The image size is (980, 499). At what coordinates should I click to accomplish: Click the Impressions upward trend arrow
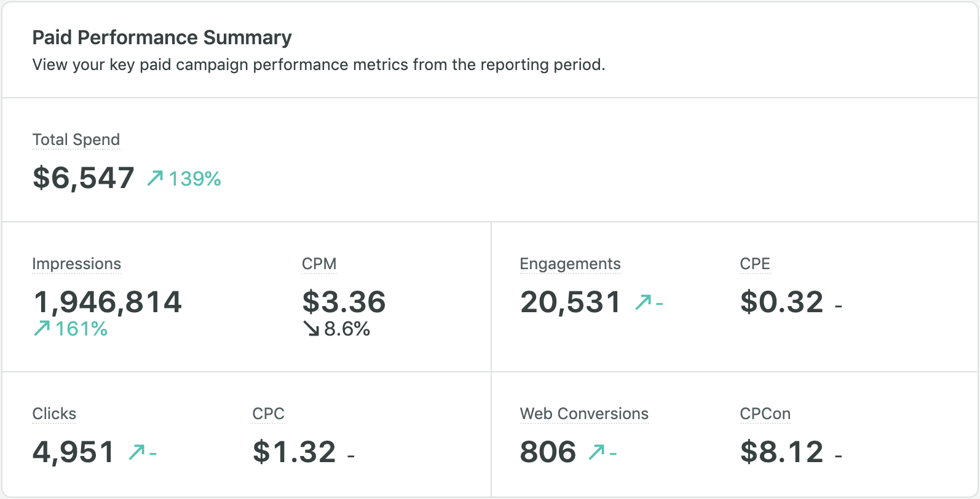click(42, 329)
